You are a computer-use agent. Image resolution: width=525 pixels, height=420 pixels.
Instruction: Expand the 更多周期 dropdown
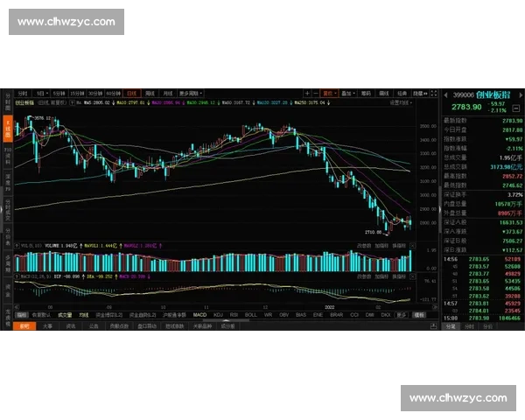[191, 94]
